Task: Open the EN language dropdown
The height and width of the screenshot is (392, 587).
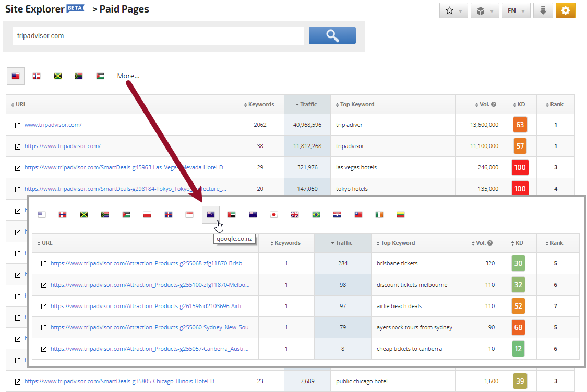Action: (x=516, y=10)
